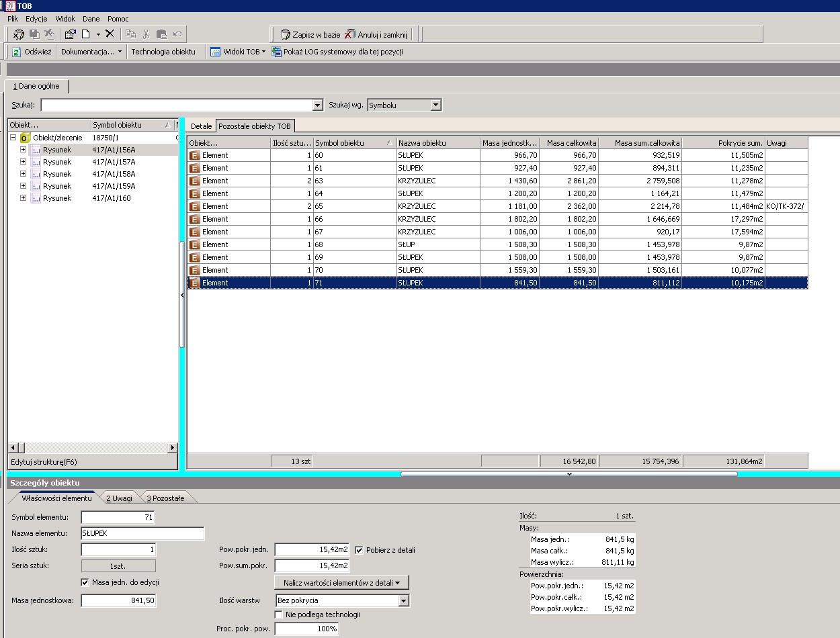Click the Zapisz w bazie database icon

click(286, 34)
